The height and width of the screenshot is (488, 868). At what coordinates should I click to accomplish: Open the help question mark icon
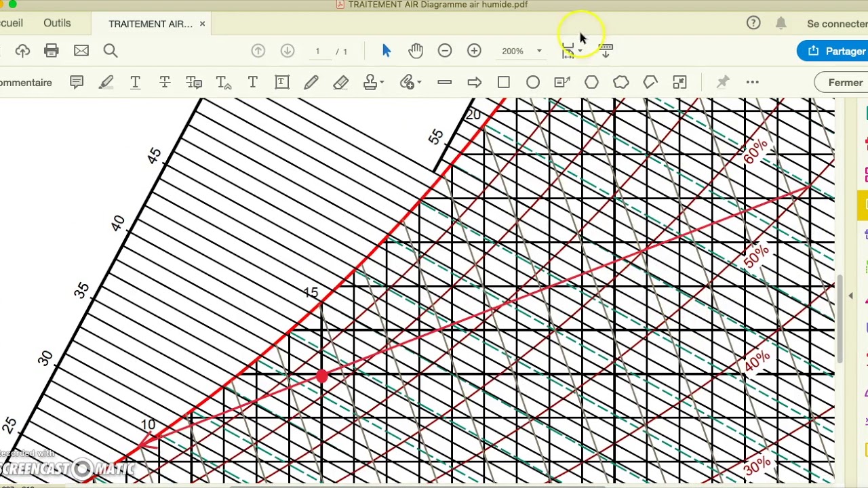pos(753,23)
